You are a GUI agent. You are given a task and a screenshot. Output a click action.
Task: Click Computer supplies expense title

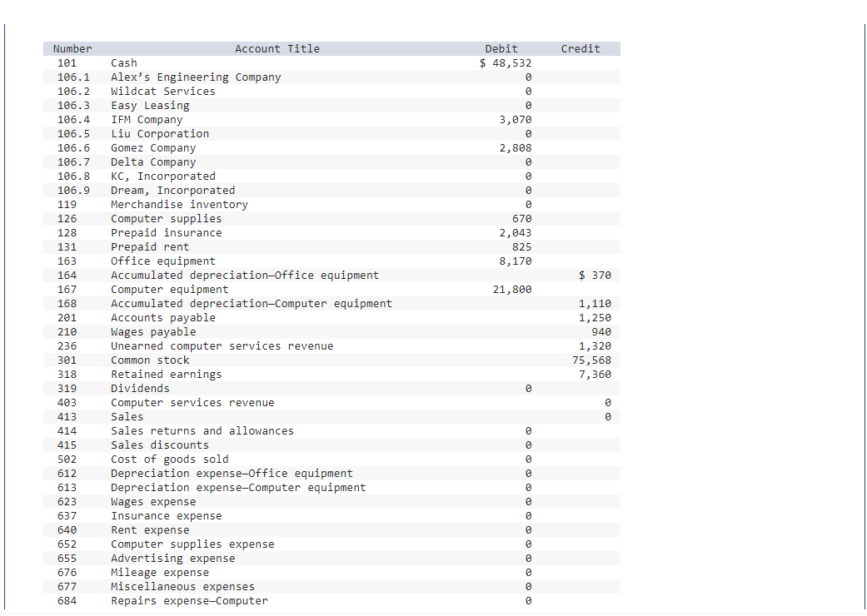point(192,544)
